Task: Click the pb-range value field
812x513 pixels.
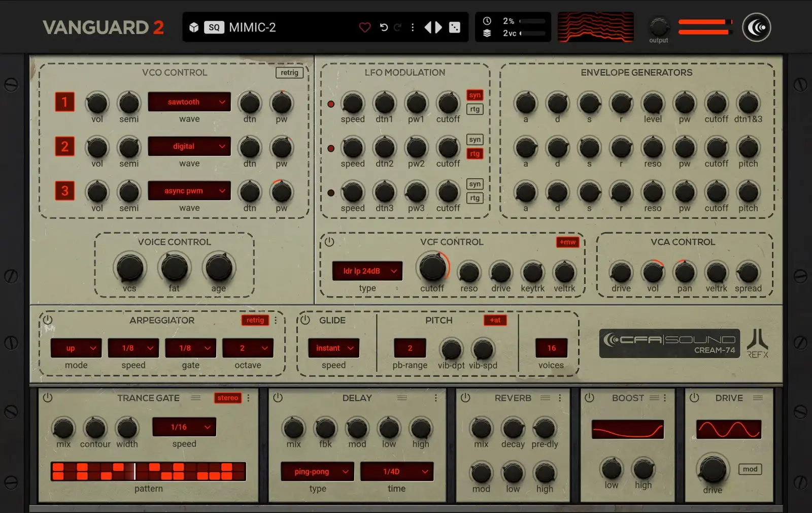Action: pos(410,348)
